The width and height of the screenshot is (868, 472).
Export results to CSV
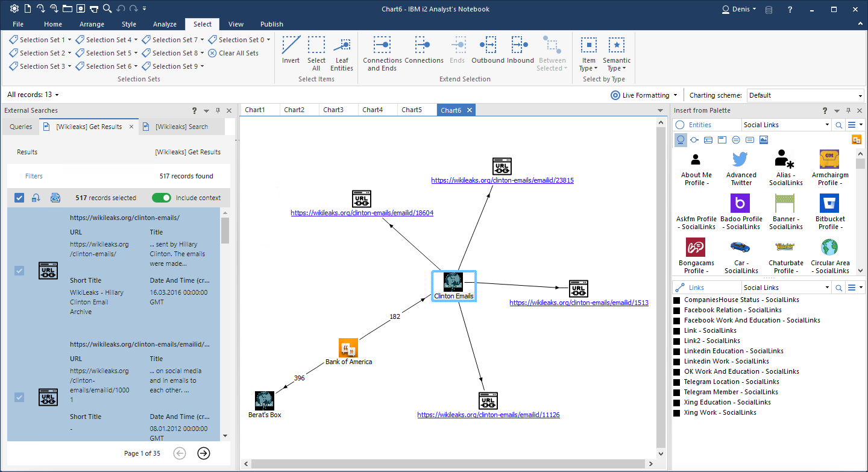click(x=54, y=197)
